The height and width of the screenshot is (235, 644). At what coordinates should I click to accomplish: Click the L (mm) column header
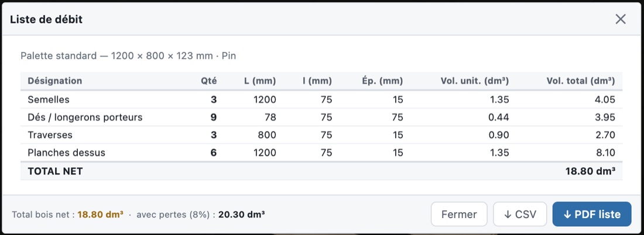(x=259, y=81)
